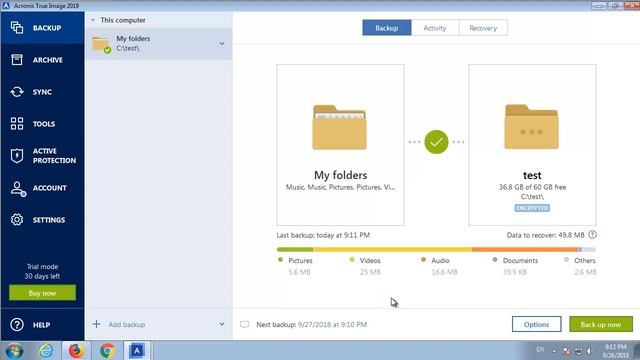Click the Others legend entry
640x360 pixels.
(580, 266)
